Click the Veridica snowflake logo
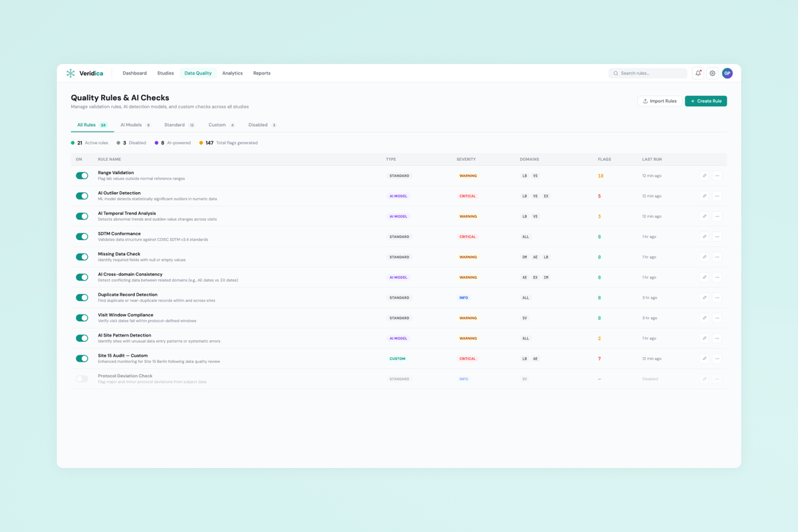 [x=70, y=73]
